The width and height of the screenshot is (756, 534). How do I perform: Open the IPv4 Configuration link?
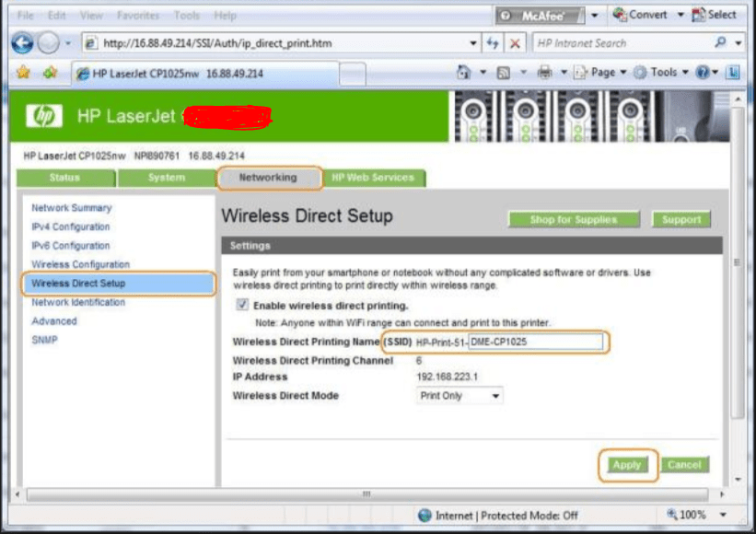[x=70, y=226]
